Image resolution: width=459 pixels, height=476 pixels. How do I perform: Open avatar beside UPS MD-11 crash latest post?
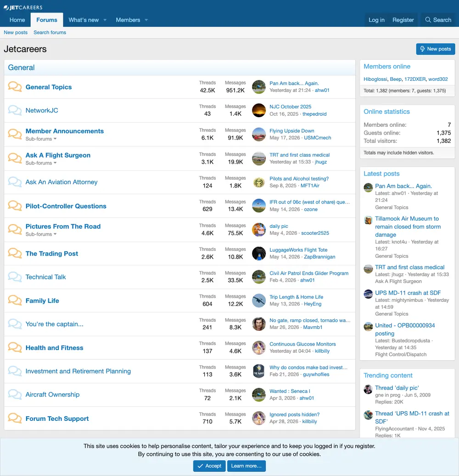(368, 294)
